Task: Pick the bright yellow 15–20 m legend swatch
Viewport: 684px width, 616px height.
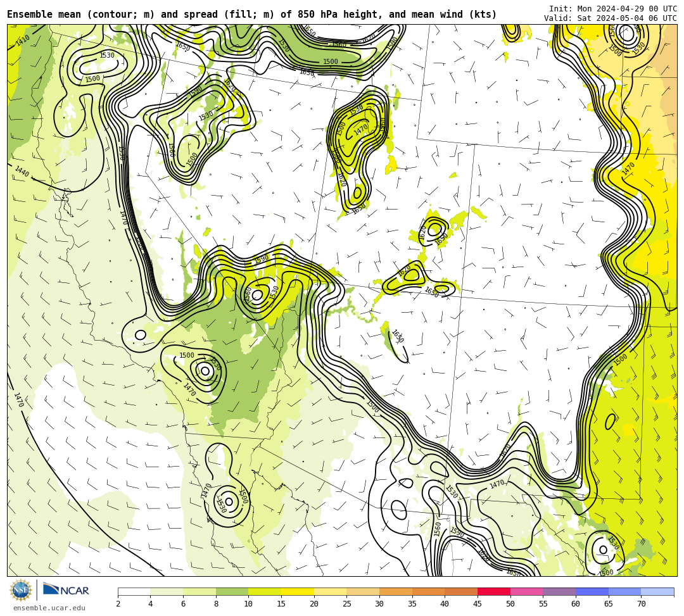Action: pos(298,591)
